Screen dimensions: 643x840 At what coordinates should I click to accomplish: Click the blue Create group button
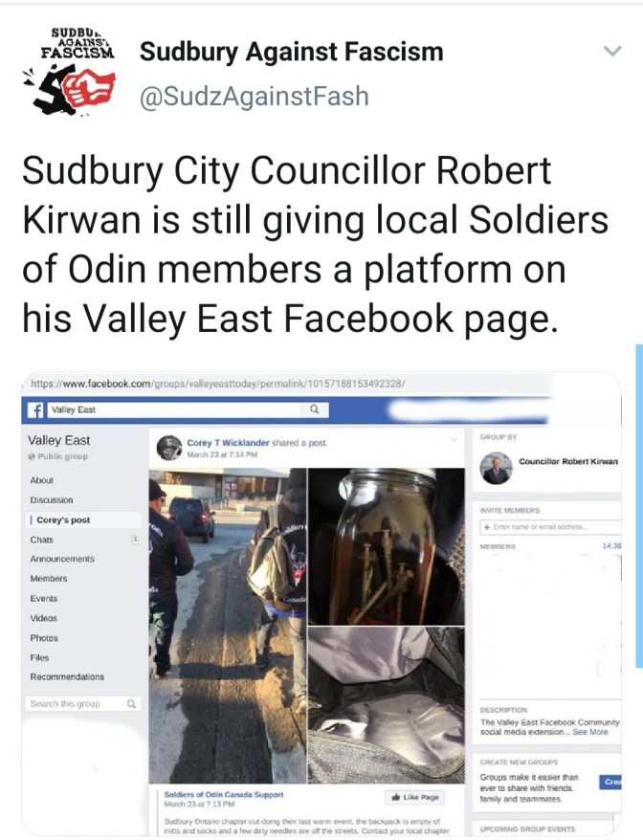610,783
